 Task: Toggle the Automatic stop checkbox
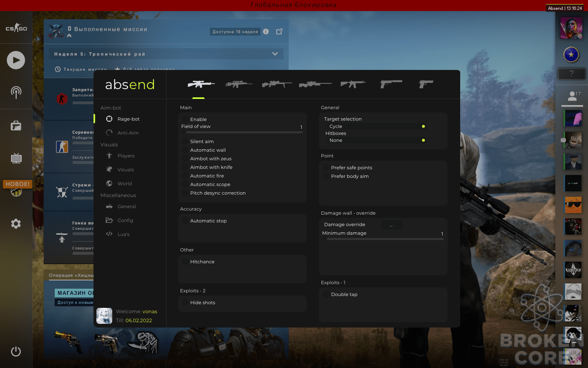click(x=185, y=221)
